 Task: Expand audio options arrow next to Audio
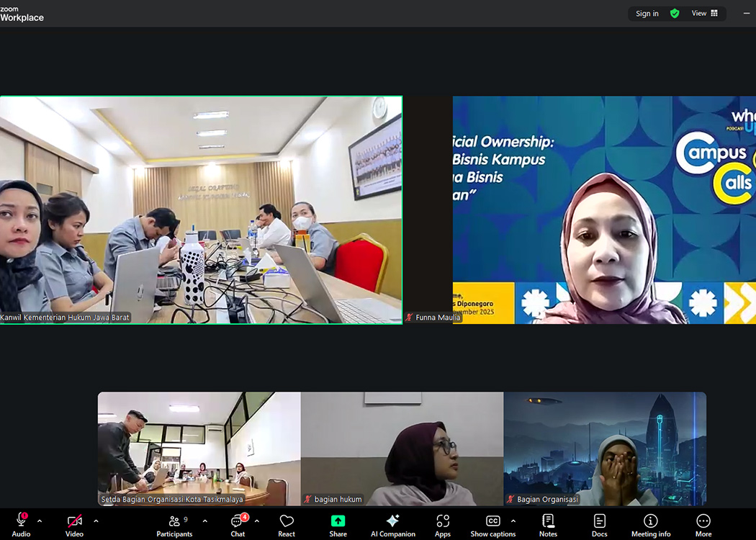[x=40, y=521]
